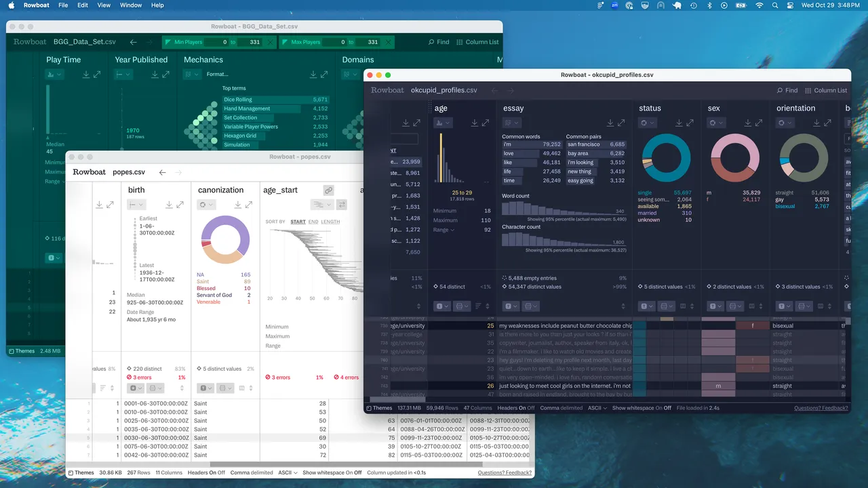This screenshot has height=488, width=868.
Task: Click Comma delimited in okcupid status bar
Action: click(x=561, y=408)
